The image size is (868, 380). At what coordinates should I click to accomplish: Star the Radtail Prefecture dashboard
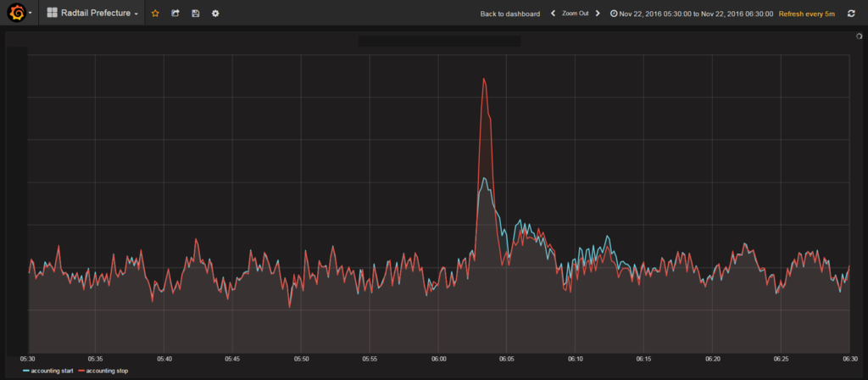point(155,14)
